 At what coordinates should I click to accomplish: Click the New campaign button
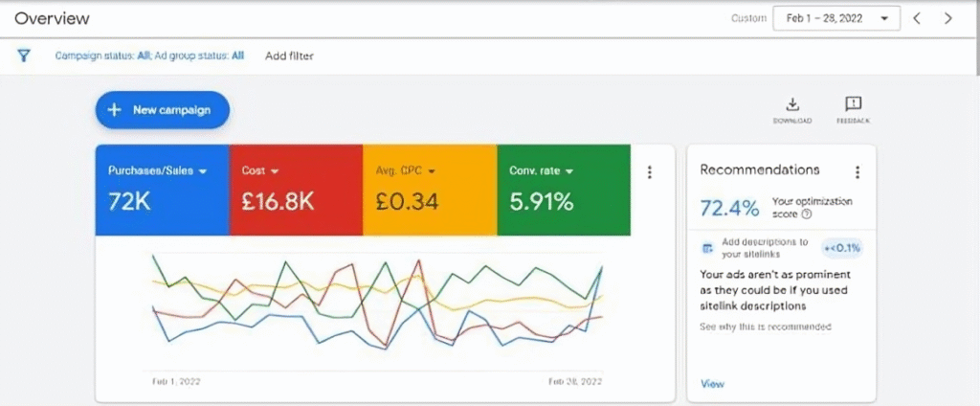(x=162, y=110)
